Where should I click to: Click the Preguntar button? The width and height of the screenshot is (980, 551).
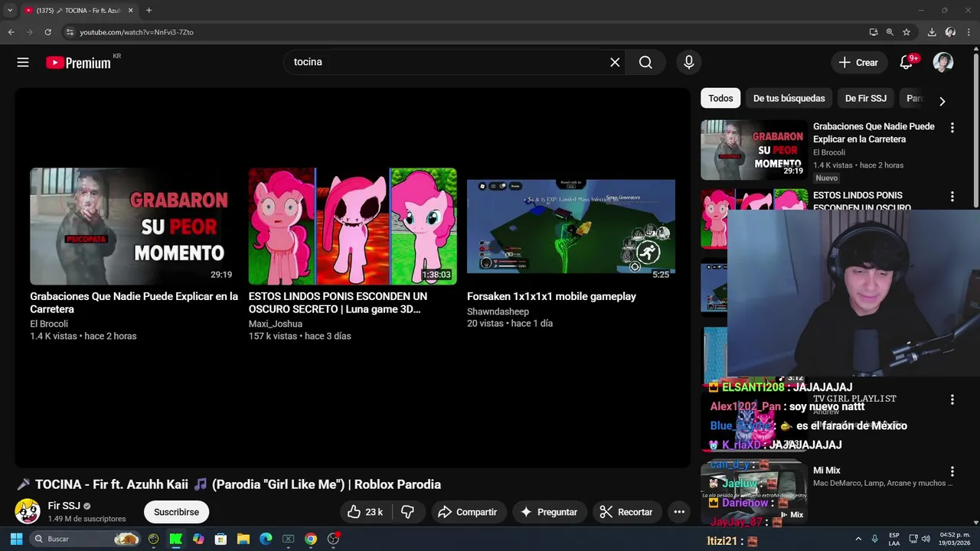549,512
